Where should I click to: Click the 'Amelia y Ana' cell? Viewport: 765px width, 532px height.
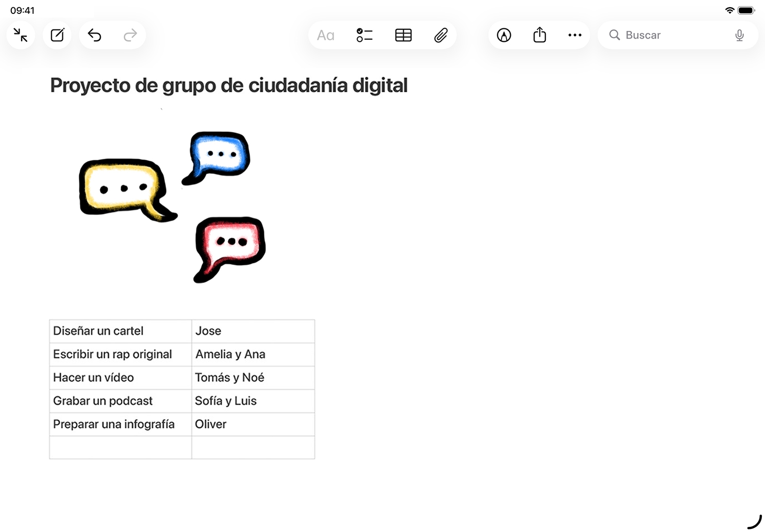point(253,354)
